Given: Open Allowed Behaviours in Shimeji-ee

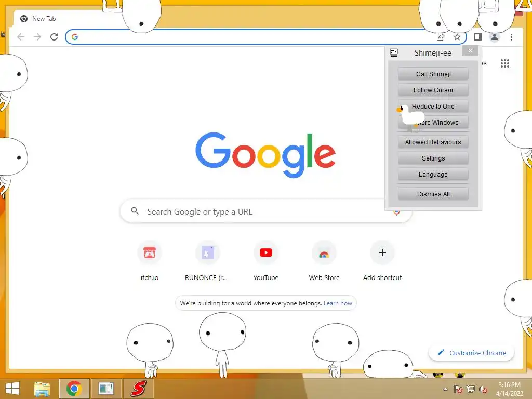Looking at the screenshot, I should [433, 142].
